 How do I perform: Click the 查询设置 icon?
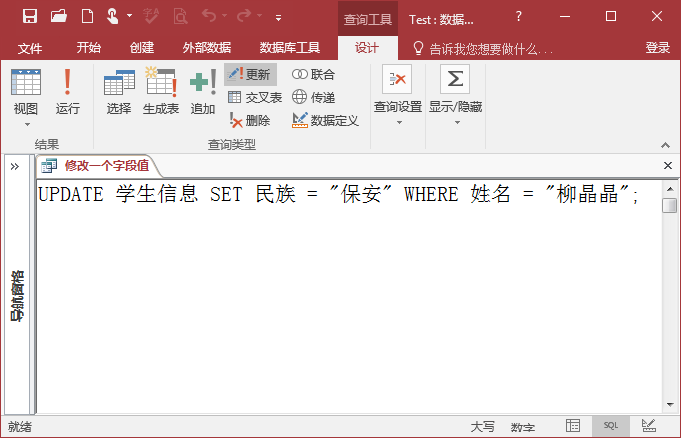click(x=397, y=79)
